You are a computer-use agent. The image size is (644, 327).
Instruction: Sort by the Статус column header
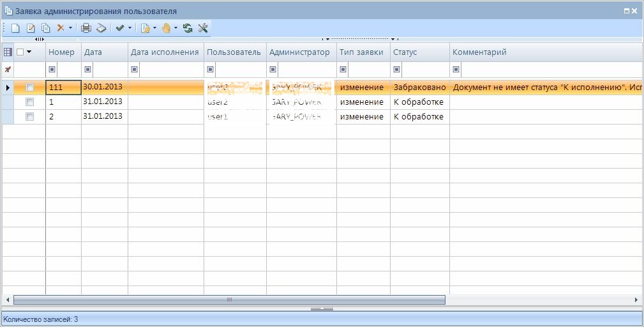[405, 52]
